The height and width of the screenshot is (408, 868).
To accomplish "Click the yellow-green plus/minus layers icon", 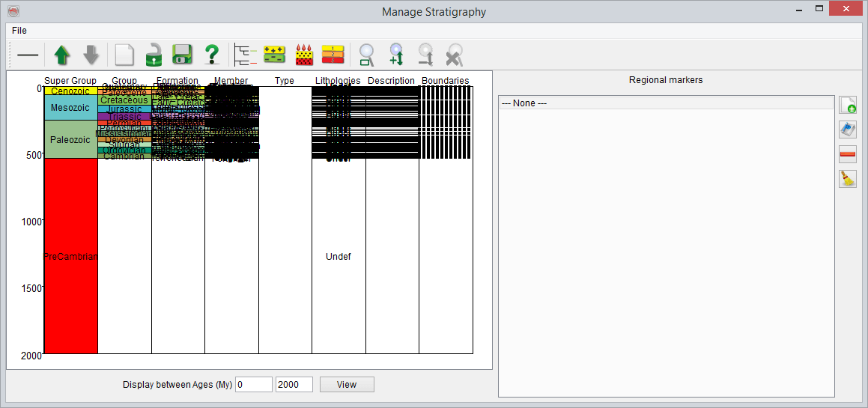I will (x=275, y=55).
